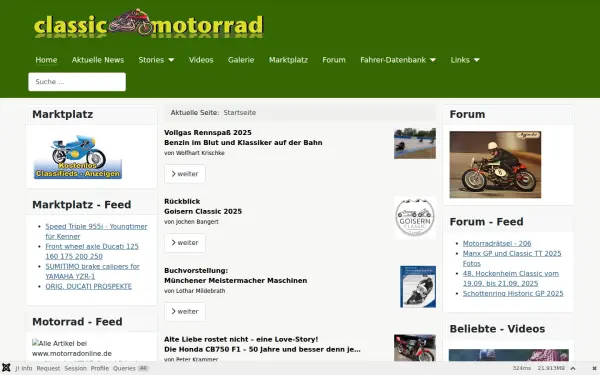Screen dimensions: 600x375
Task: Collapse the debug bar using the chevron
Action: tap(573, 368)
